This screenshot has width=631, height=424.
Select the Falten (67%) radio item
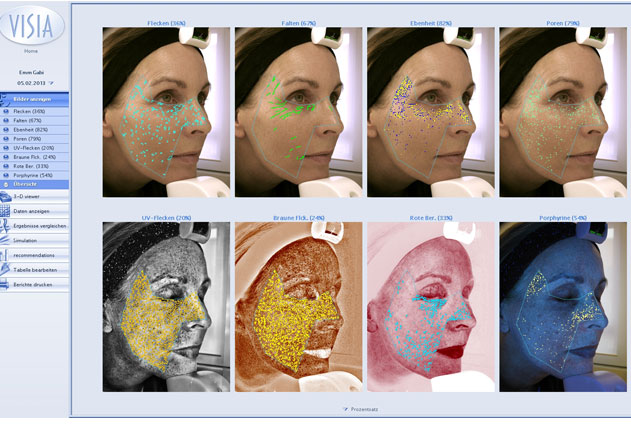click(34, 121)
